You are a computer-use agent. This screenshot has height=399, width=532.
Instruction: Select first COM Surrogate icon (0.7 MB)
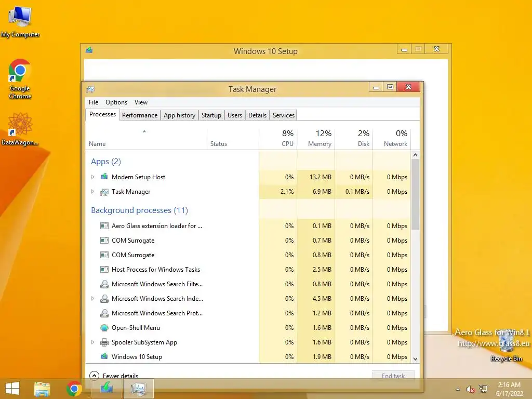[104, 240]
